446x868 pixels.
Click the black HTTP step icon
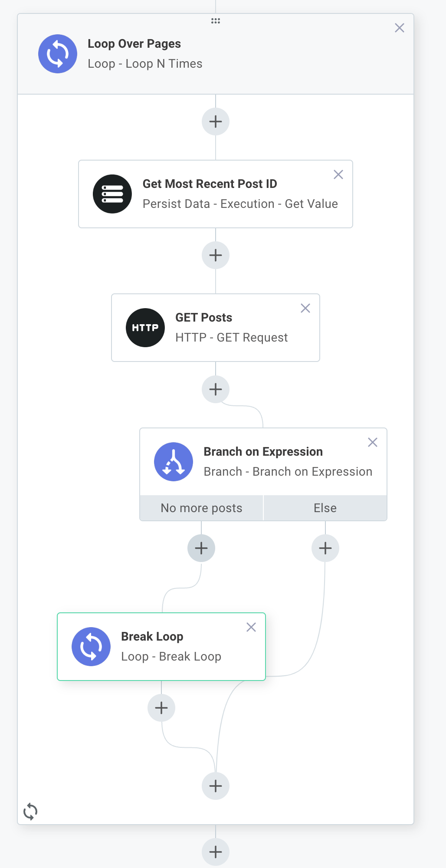(x=145, y=328)
